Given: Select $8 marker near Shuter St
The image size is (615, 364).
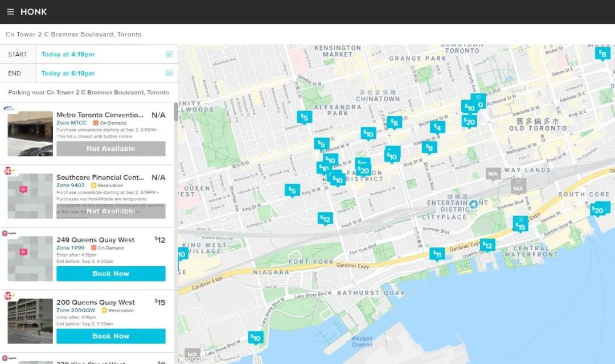Looking at the screenshot, I should (x=602, y=53).
